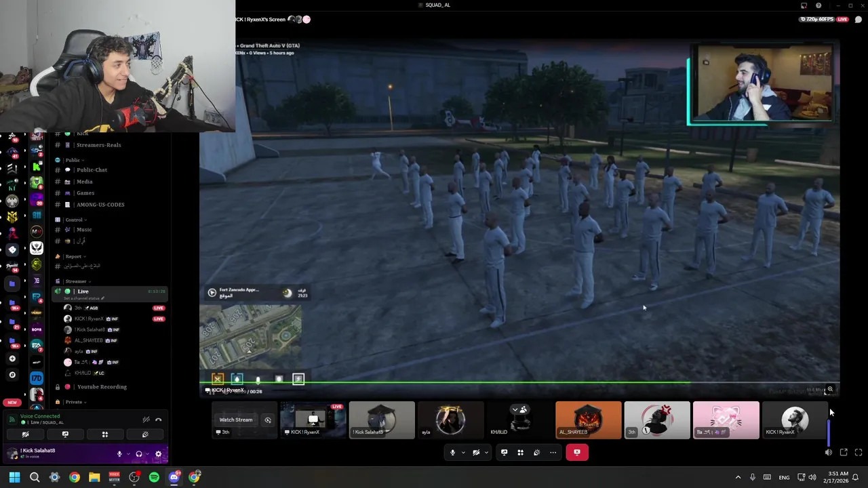Open Spotify from taskbar
The width and height of the screenshot is (868, 488).
coord(154,477)
